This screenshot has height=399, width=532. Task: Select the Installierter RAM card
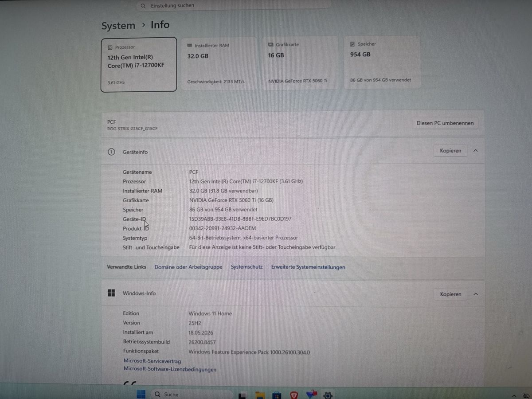coord(219,63)
